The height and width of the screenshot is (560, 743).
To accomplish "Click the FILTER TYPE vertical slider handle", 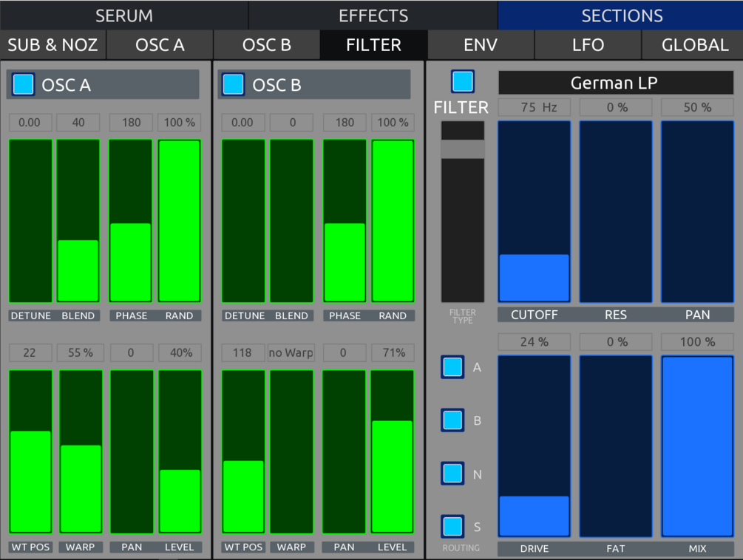I will tap(463, 149).
